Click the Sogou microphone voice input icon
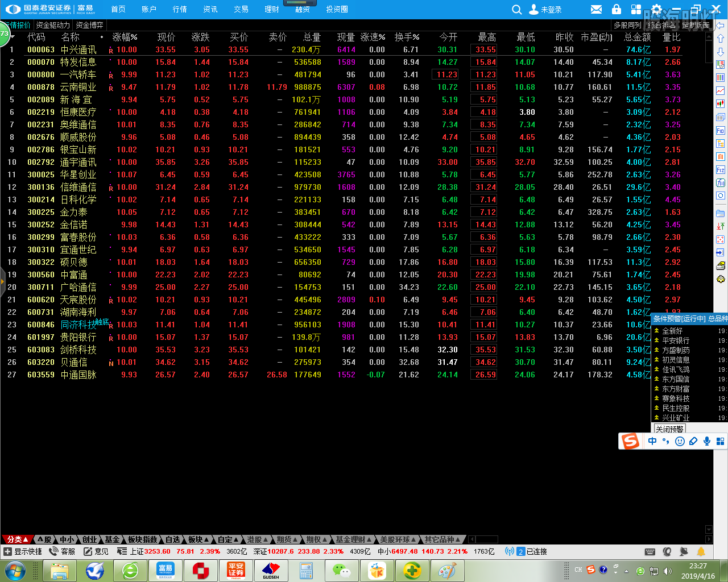 (x=707, y=441)
